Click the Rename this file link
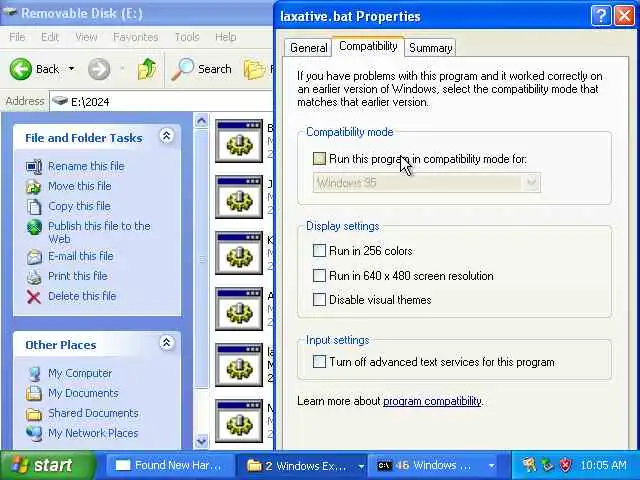640x480 pixels. tap(86, 166)
